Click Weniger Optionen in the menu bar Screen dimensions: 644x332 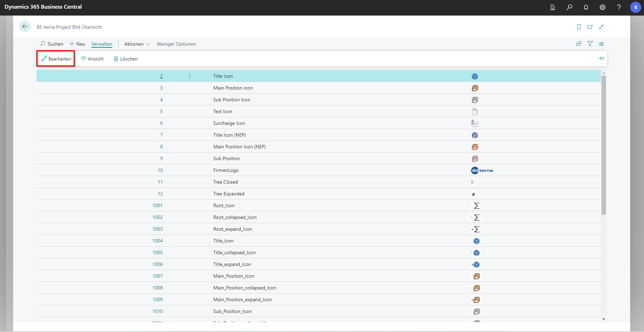click(176, 44)
